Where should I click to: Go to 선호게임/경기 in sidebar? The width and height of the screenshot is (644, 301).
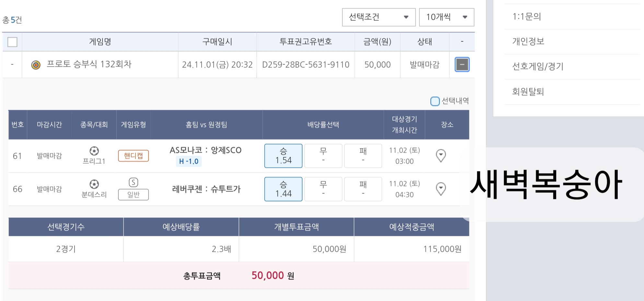point(538,66)
